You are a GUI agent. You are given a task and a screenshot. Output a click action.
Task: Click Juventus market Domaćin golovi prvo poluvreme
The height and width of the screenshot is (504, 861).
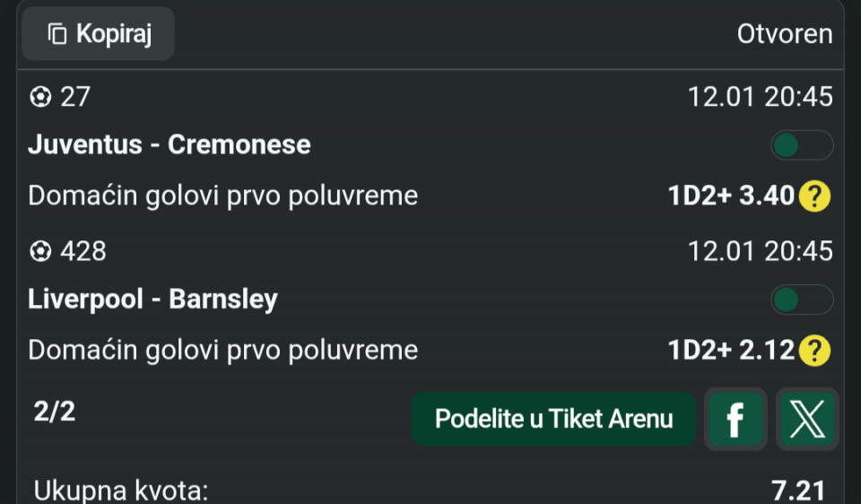tap(223, 196)
